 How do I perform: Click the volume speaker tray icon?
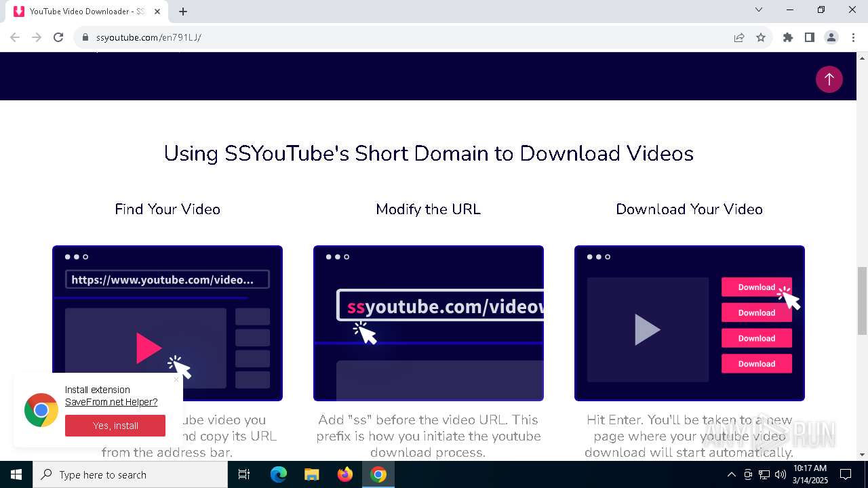(781, 474)
